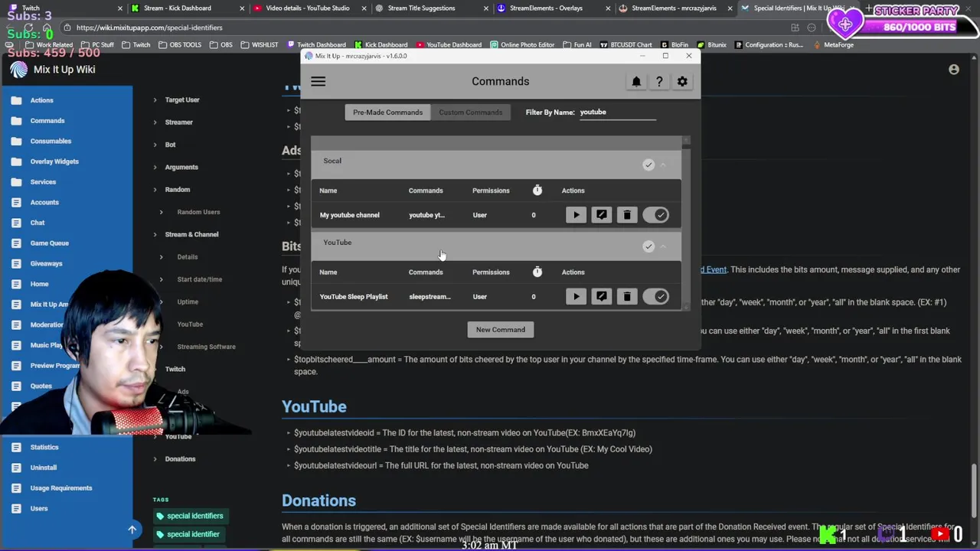This screenshot has height=551, width=980.
Task: Click the Filter By Name field
Action: [617, 112]
